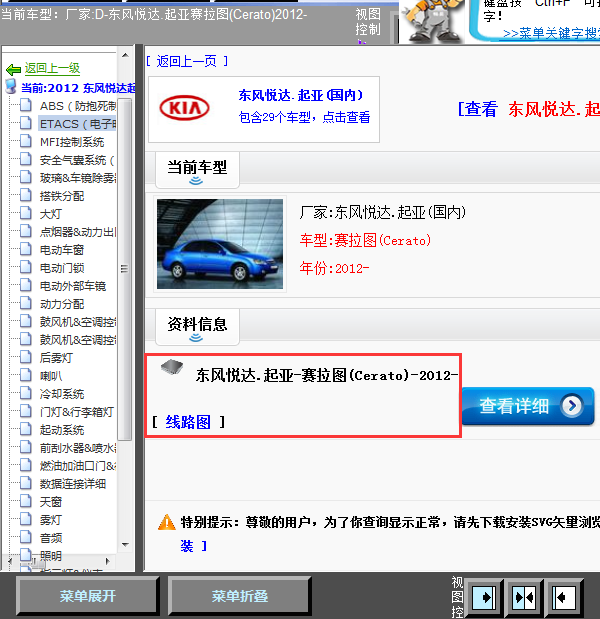Click the 菜单关键字搜 link
Screen dimensions: 600x619
(551, 34)
